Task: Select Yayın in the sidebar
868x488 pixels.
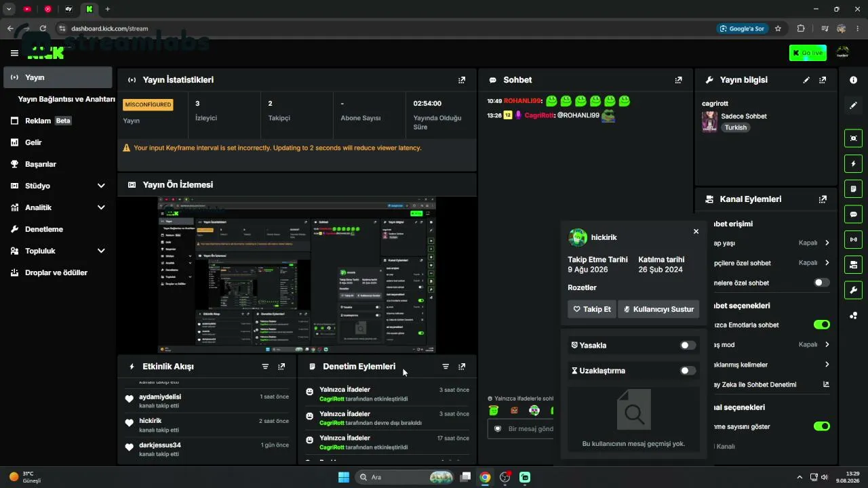Action: [58, 77]
